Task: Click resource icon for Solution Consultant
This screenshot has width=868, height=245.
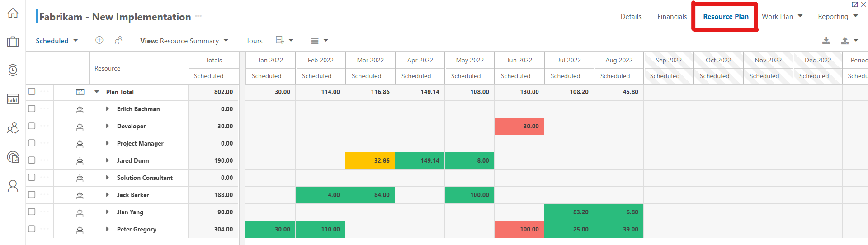Action: pyautogui.click(x=80, y=178)
